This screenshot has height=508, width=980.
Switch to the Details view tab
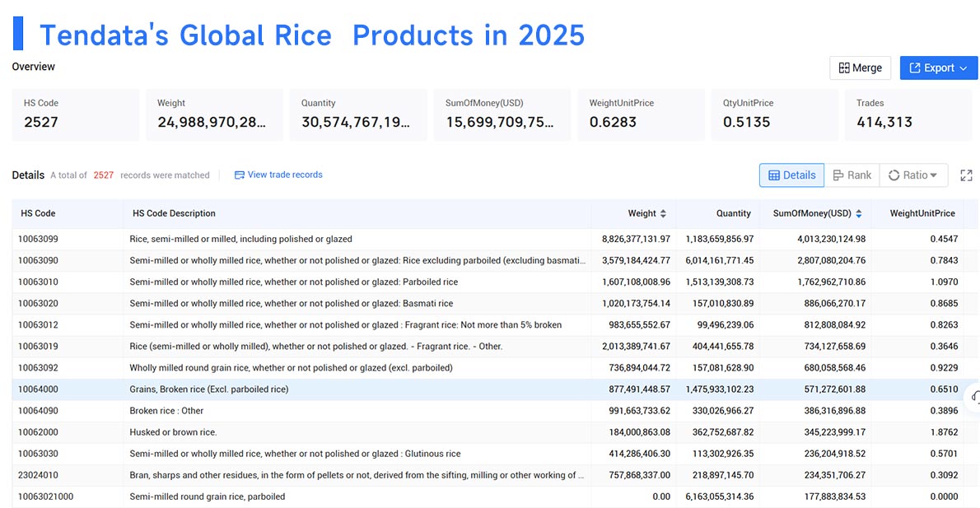(792, 175)
